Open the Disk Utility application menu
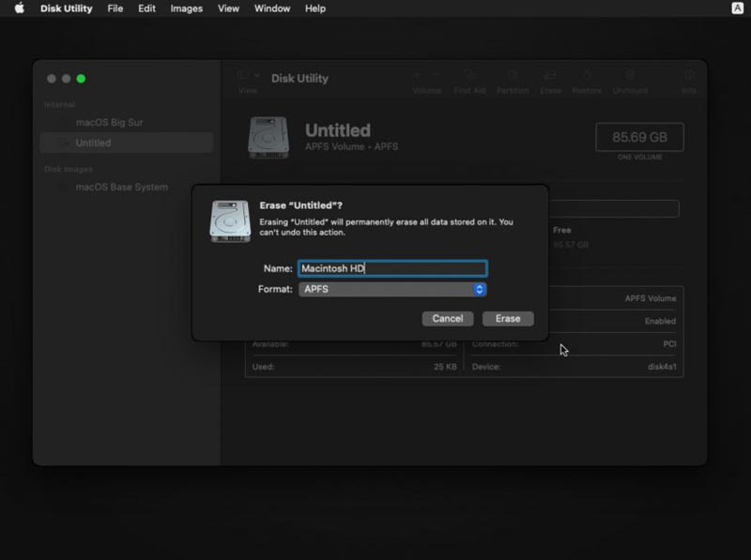This screenshot has height=560, width=751. pos(66,8)
